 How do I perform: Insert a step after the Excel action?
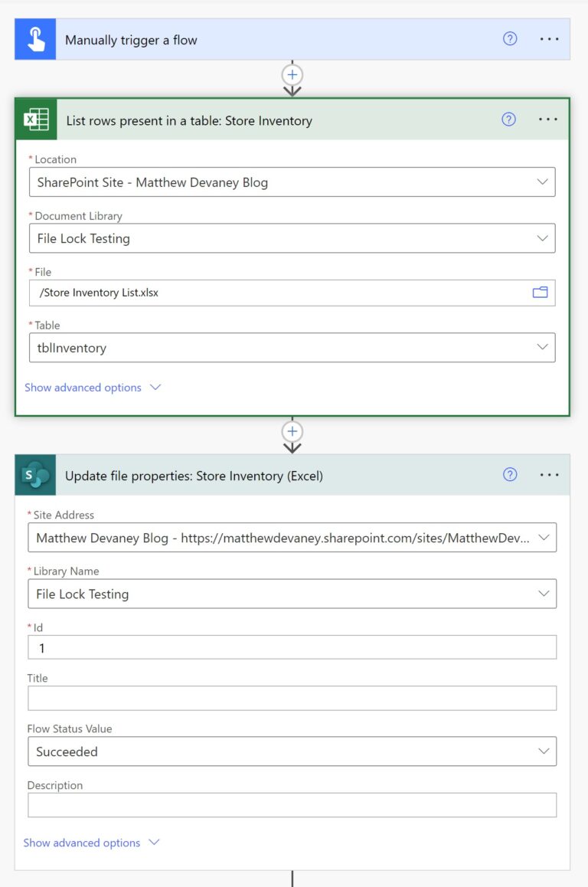click(x=292, y=430)
